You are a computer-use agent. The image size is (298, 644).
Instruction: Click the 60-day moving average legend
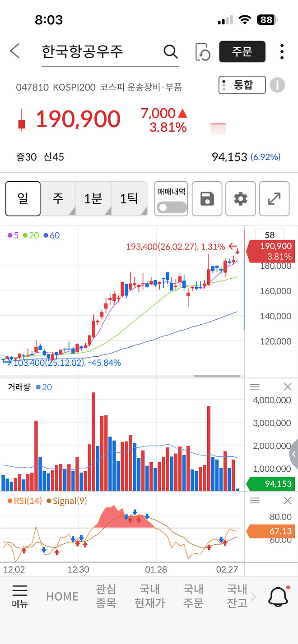(x=51, y=235)
